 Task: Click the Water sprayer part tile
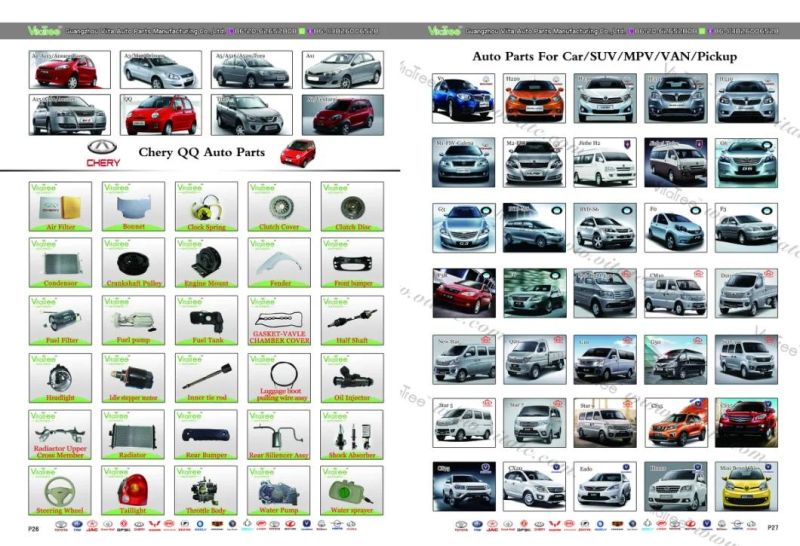tap(352, 490)
